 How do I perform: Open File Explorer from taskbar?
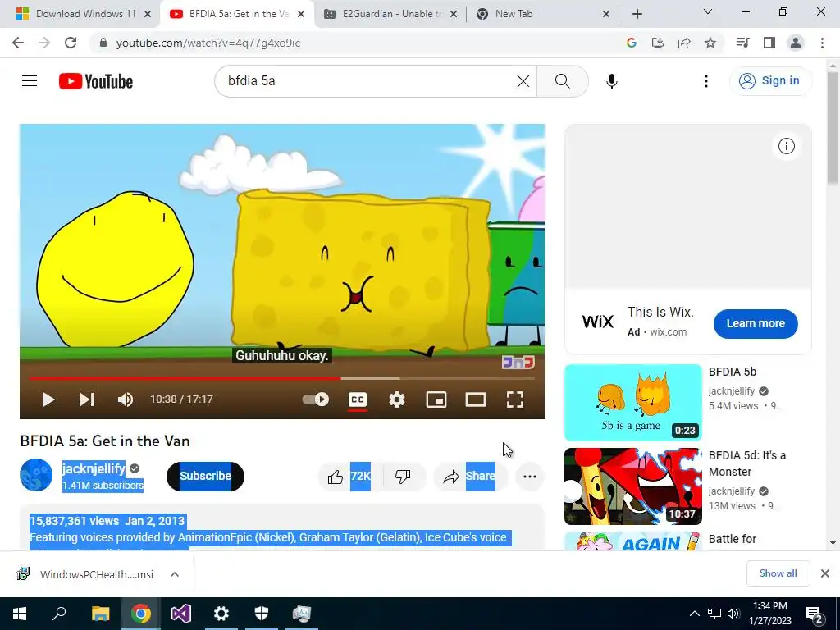[x=100, y=614]
